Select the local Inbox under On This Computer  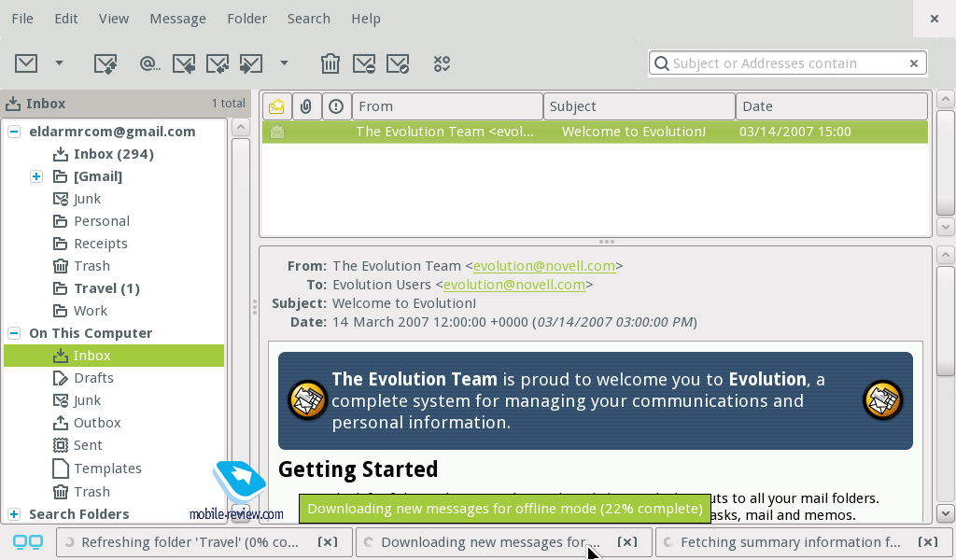tap(114, 356)
